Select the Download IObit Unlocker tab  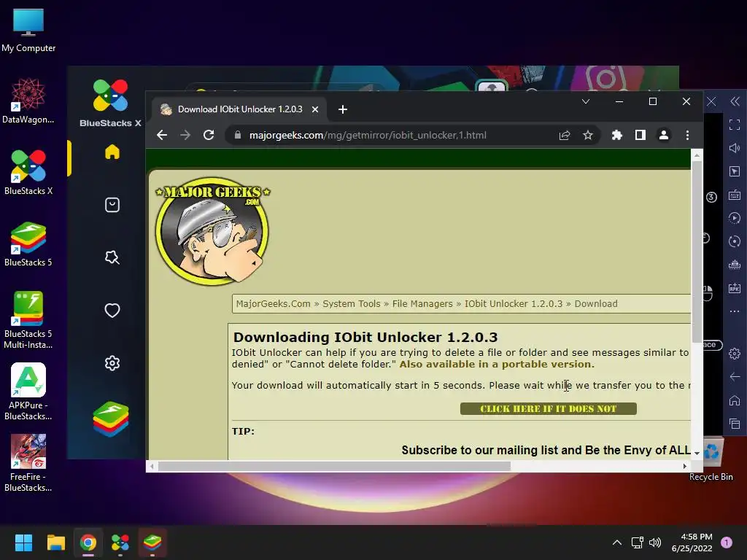click(239, 109)
